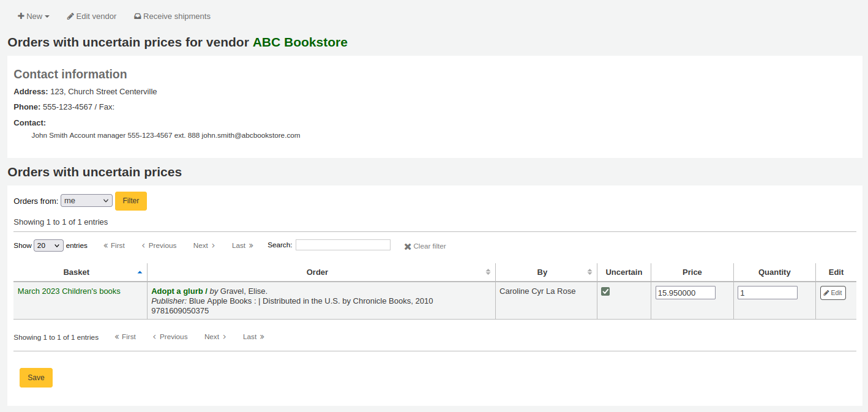Screen dimensions: 868x412
Task: Open the Orders from dropdown
Action: 86,200
